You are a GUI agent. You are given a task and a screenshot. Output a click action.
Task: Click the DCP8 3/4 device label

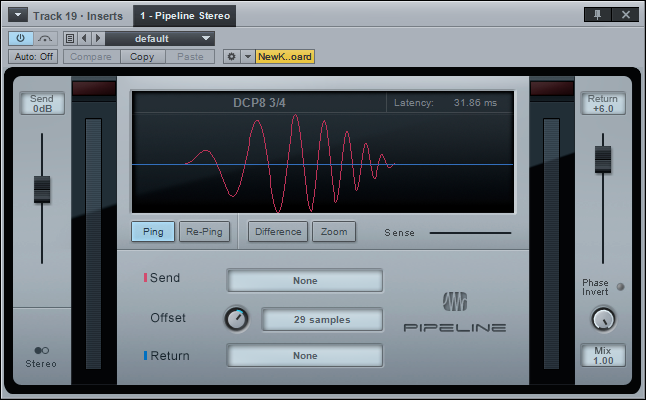(x=259, y=103)
